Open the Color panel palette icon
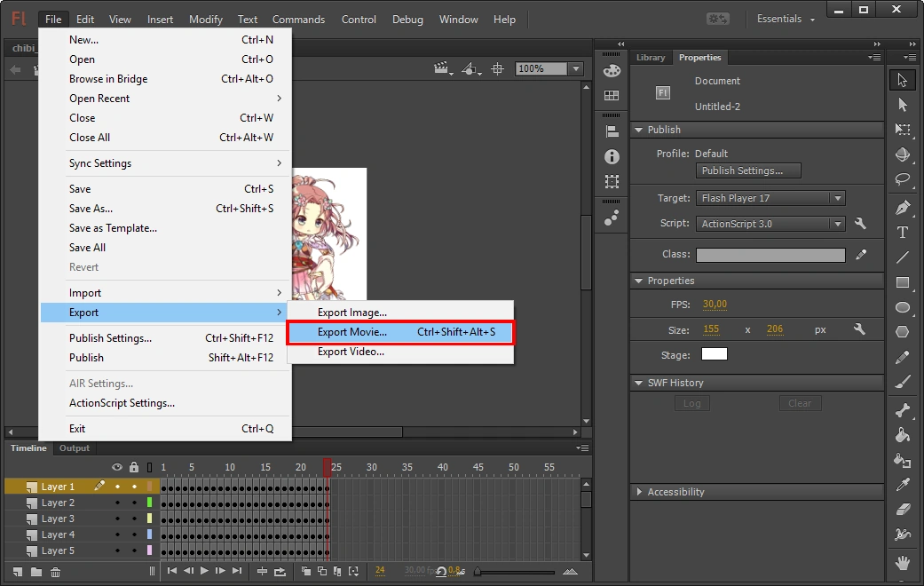The width and height of the screenshot is (924, 586). coord(612,71)
